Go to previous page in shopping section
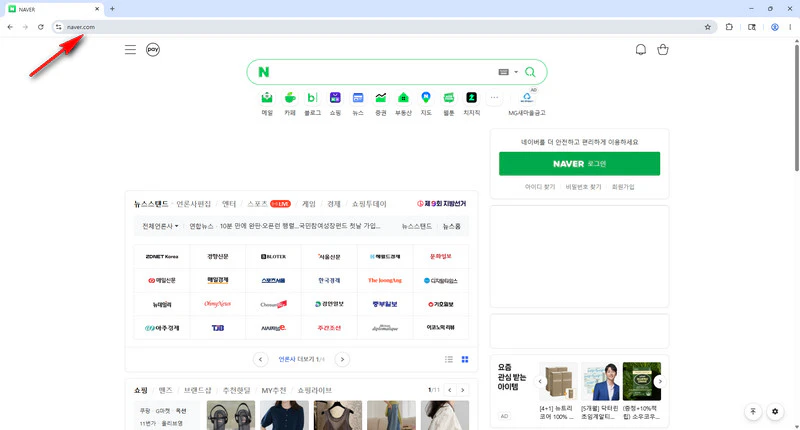The height and width of the screenshot is (430, 800). 449,390
